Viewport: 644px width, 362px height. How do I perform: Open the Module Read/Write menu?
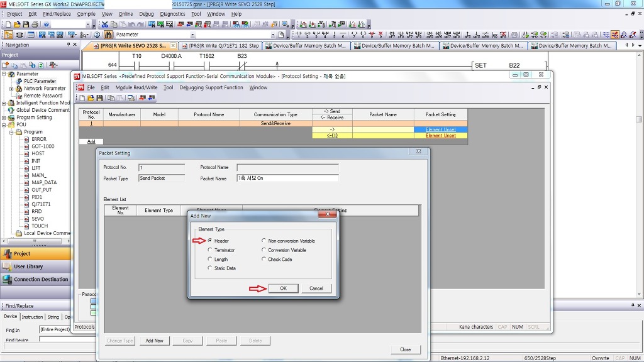(136, 88)
